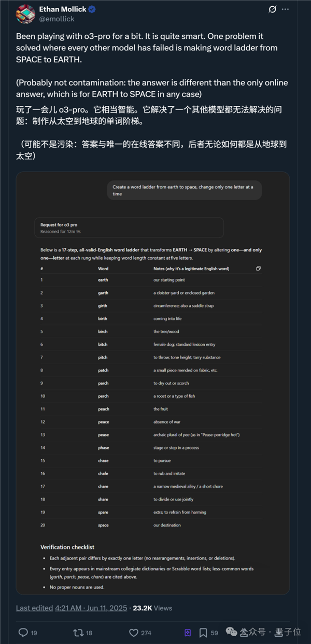The width and height of the screenshot is (311, 644).
Task: Click the 23.2K Views count
Action: coord(152,608)
